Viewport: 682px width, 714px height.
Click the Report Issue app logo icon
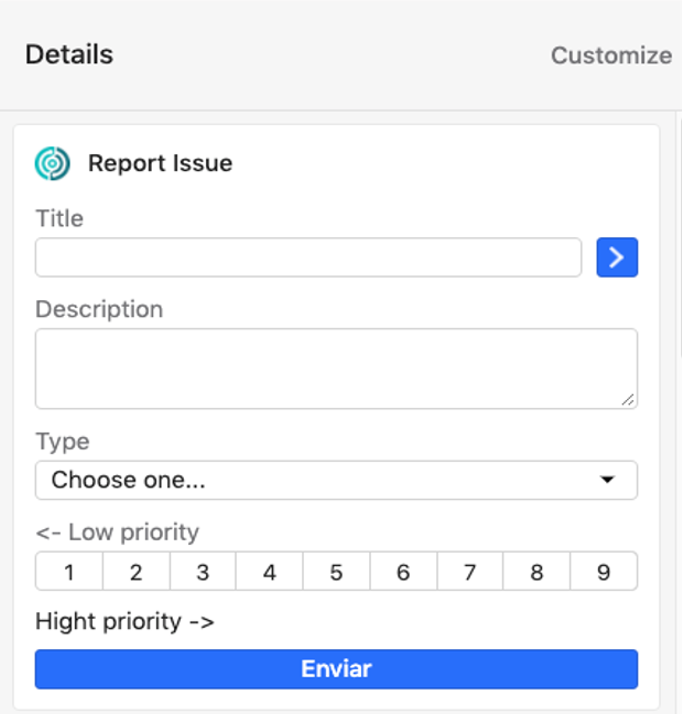pos(52,163)
